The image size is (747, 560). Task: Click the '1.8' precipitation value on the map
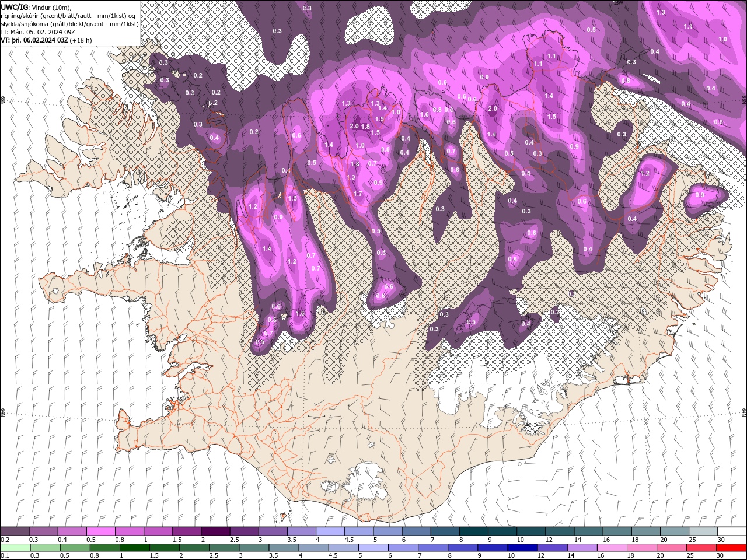coord(366,127)
